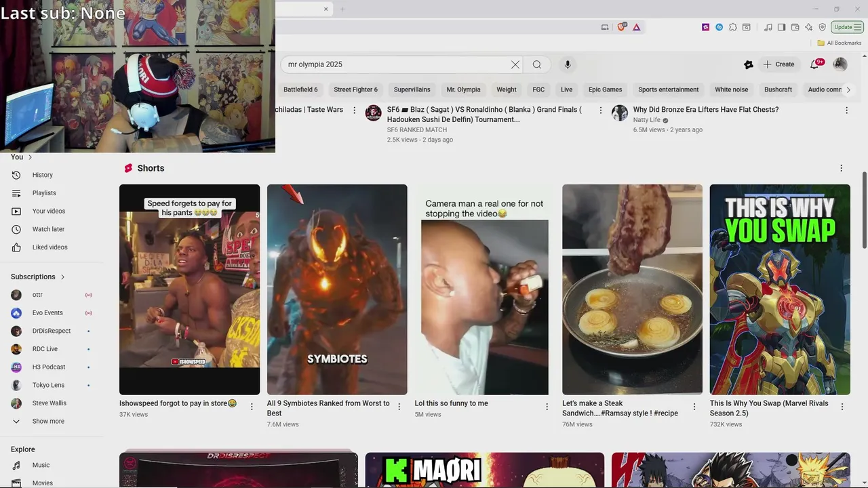
Task: Open YouTube notifications bell
Action: [x=814, y=64]
